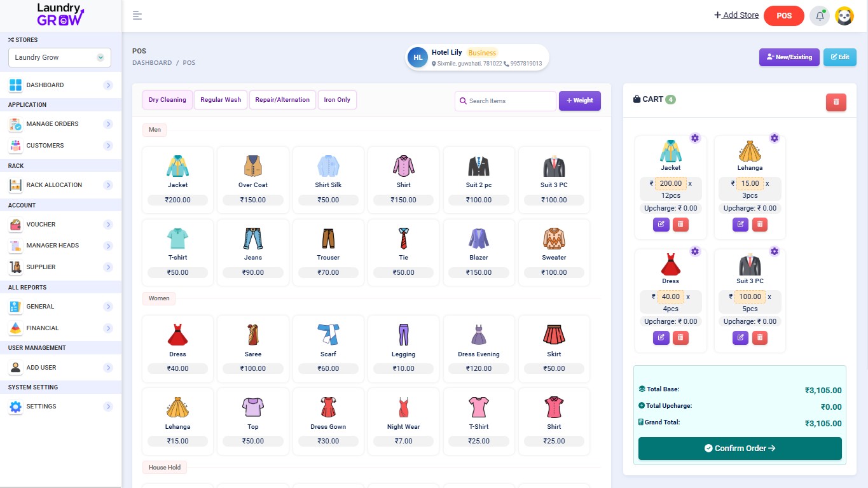Open the Add User menu item
The height and width of the screenshot is (488, 868).
60,368
